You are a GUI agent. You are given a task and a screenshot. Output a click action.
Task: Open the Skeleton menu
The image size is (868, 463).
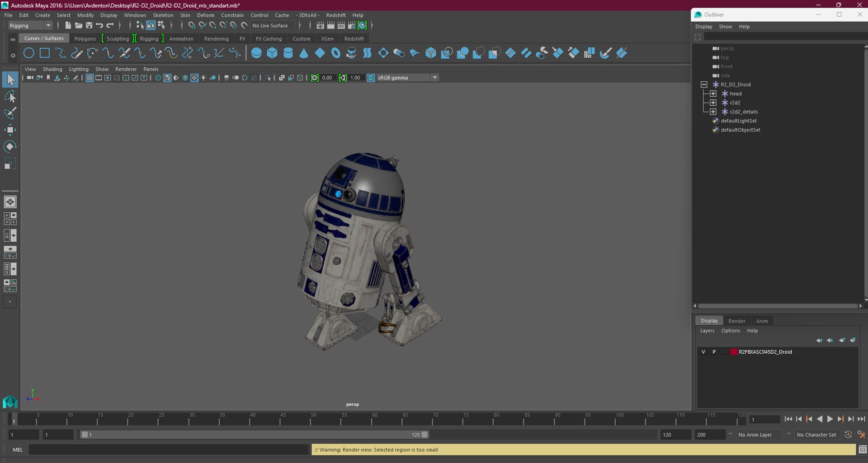(x=163, y=15)
